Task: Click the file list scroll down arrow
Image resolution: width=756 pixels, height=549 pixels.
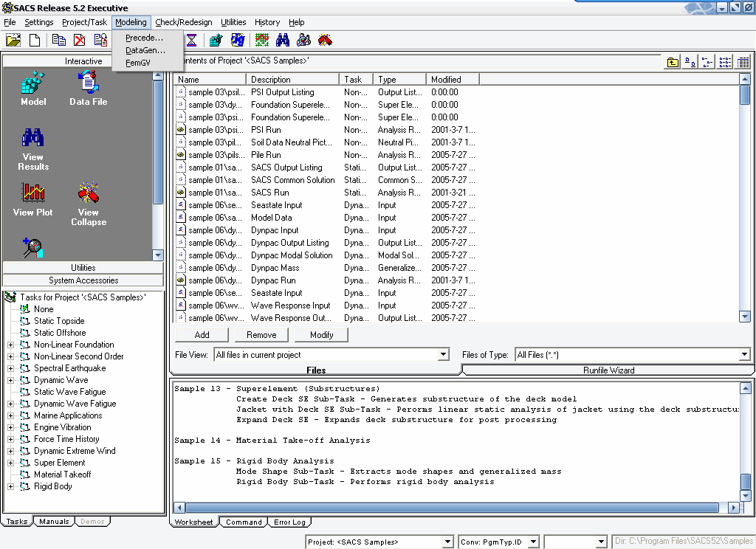Action: (745, 317)
